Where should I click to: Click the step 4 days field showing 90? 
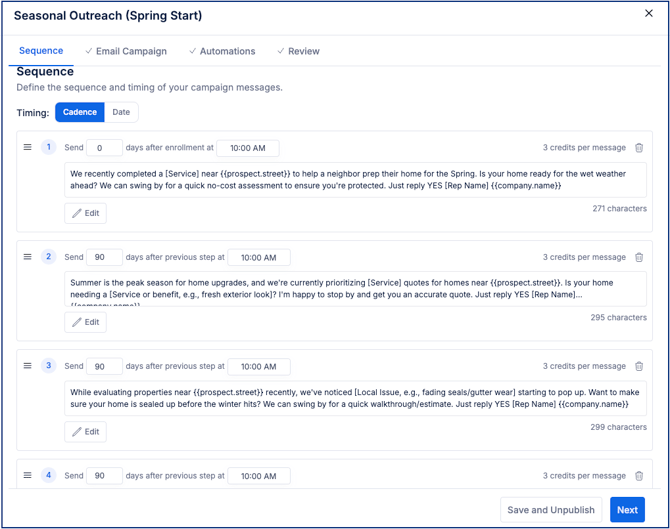click(104, 476)
